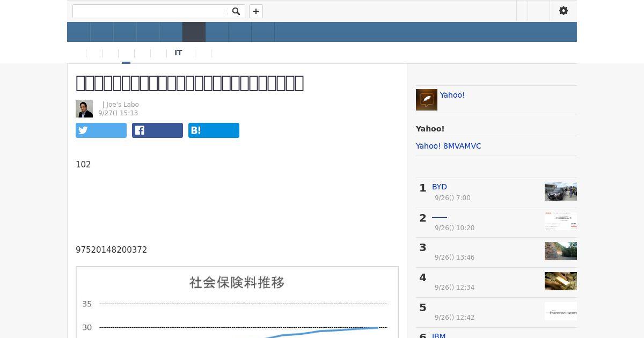Click ranking number 1
The width and height of the screenshot is (644, 338).
tap(423, 188)
